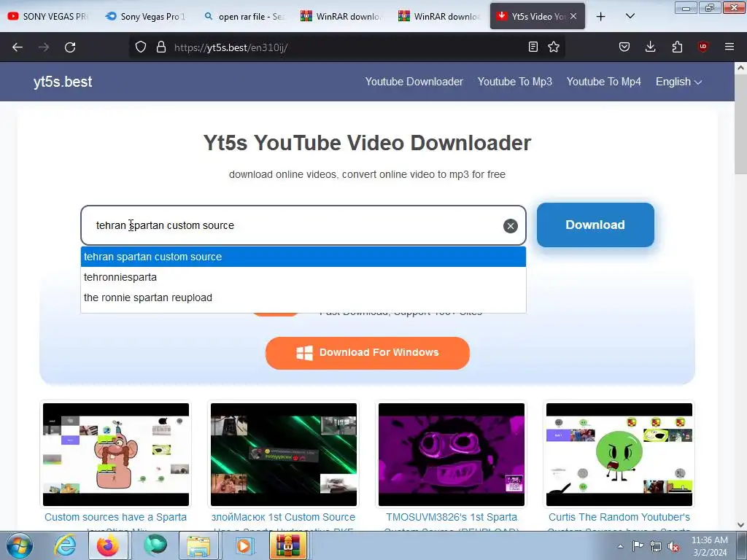Click the Custom sources have a Sparta title link

click(x=116, y=517)
